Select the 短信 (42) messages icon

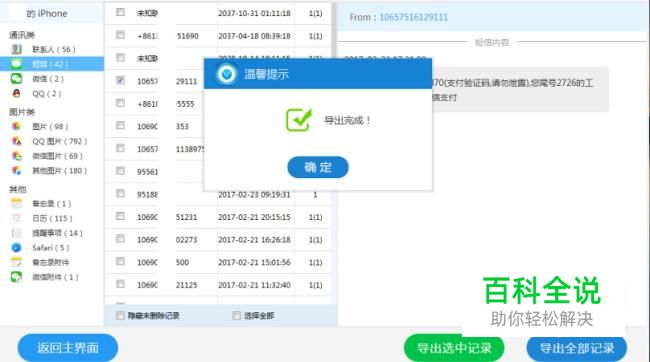(x=16, y=64)
